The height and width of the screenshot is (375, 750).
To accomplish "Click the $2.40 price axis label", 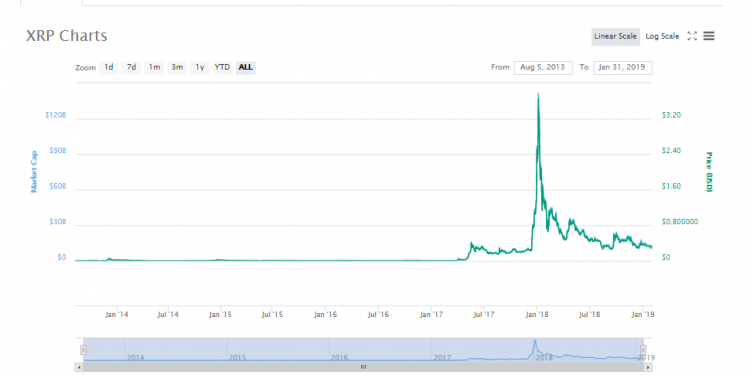I will 671,151.
